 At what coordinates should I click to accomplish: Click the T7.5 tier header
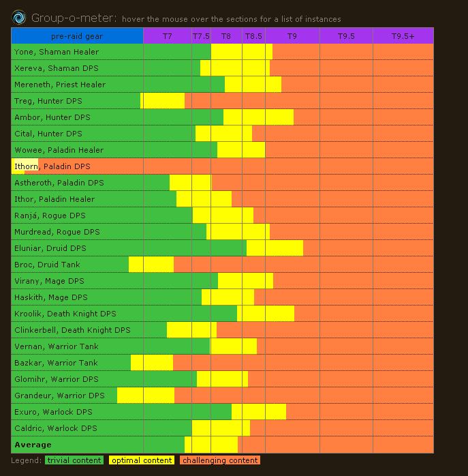(201, 36)
